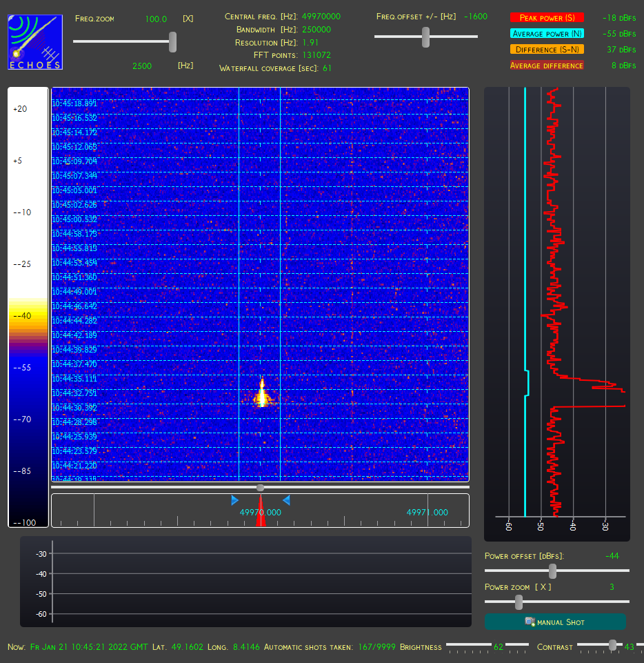This screenshot has width=644, height=663.
Task: Click the red Peak power (S) label
Action: tap(547, 18)
